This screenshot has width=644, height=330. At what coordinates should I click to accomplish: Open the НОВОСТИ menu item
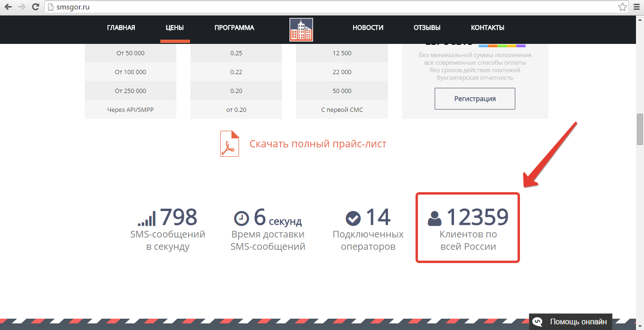tap(368, 27)
